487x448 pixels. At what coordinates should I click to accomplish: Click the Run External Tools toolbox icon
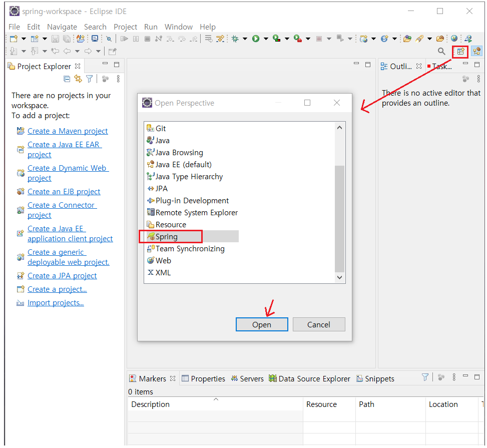pyautogui.click(x=297, y=39)
